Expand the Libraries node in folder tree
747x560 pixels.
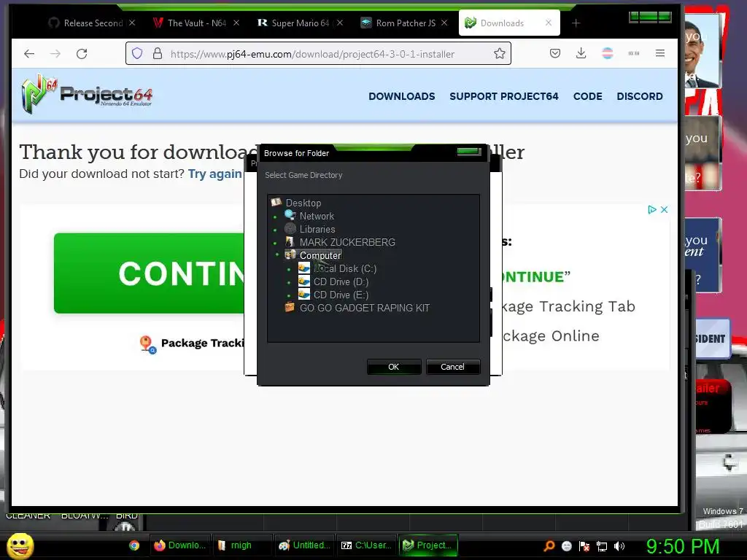275,230
